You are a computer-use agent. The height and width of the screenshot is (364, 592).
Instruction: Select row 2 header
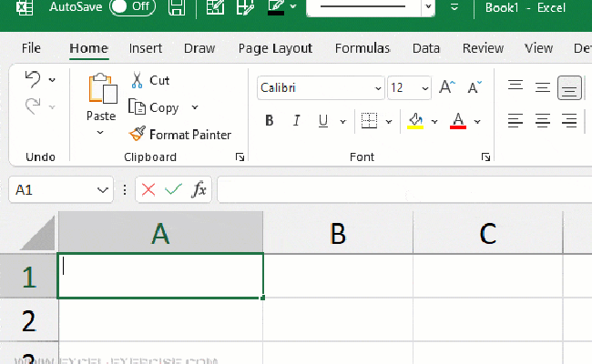(x=29, y=320)
